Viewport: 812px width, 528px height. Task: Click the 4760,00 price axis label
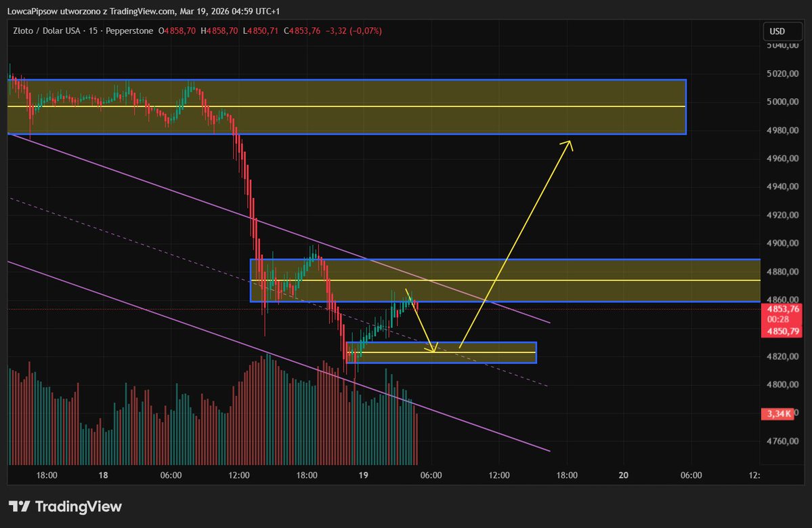(782, 441)
